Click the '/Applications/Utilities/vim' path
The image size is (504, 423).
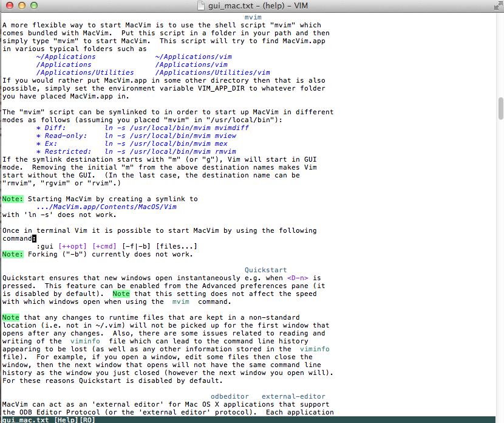click(x=213, y=73)
